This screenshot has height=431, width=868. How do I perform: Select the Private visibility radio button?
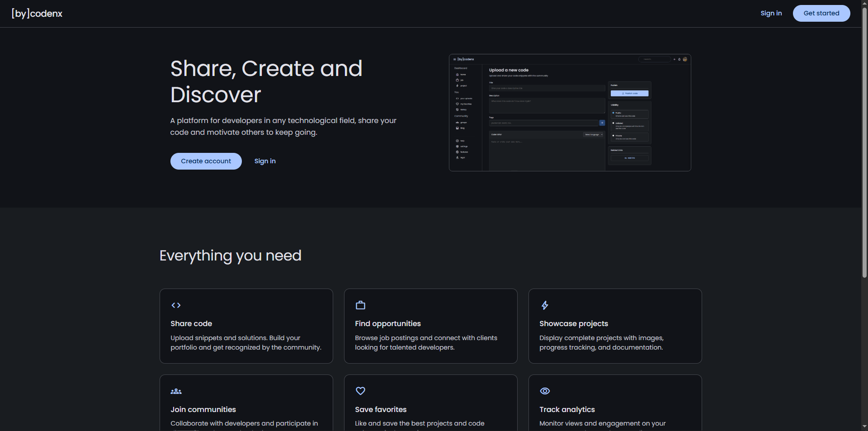613,136
